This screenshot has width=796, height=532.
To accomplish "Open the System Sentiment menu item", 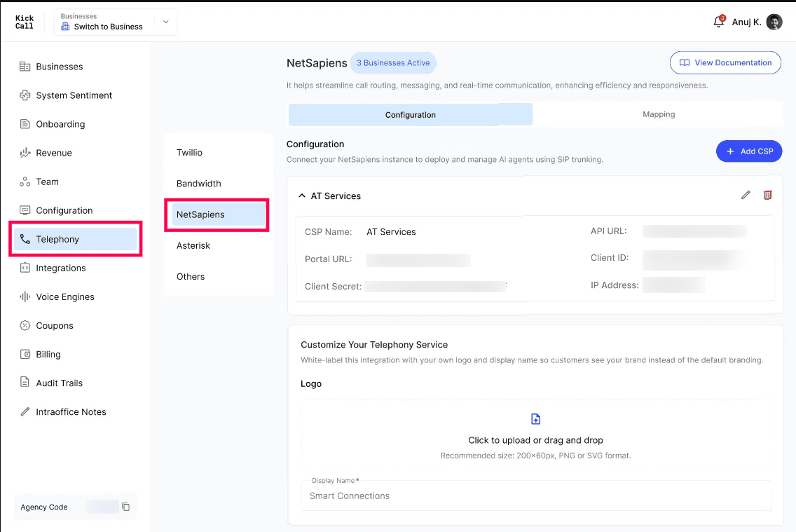I will pos(74,95).
